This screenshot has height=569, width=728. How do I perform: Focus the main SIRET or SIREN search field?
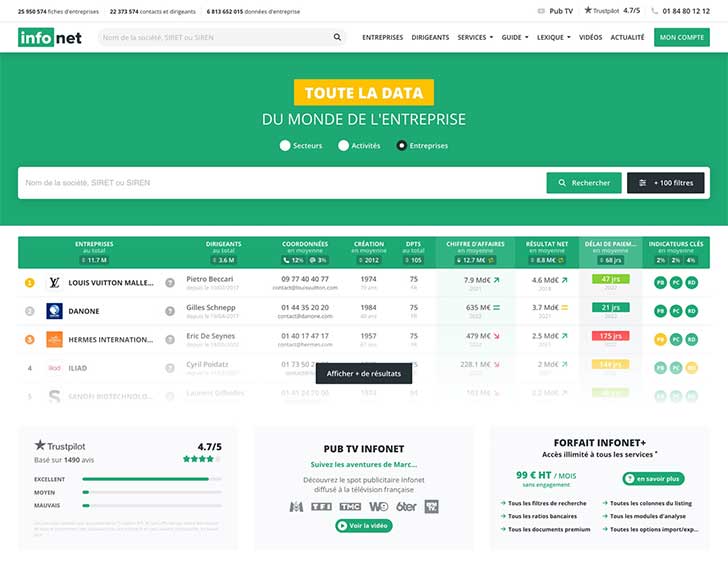[282, 183]
